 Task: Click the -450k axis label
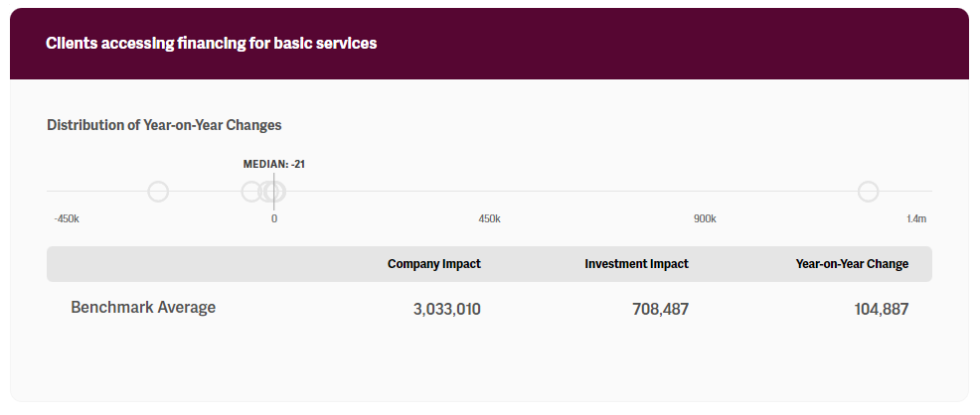pyautogui.click(x=67, y=218)
